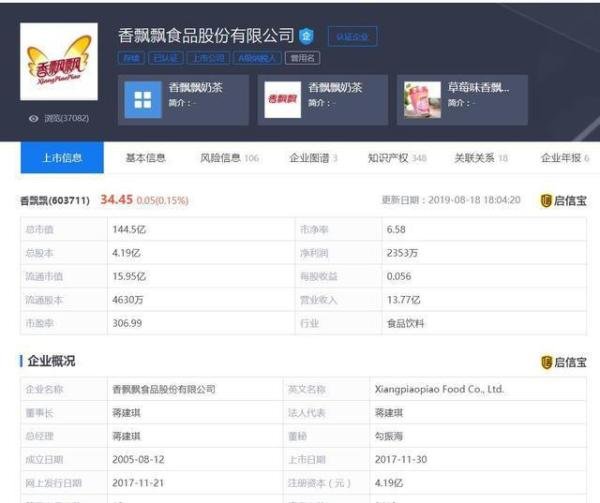Click the 企业名称 value 香飘飘食品股份有限公司

(164, 389)
